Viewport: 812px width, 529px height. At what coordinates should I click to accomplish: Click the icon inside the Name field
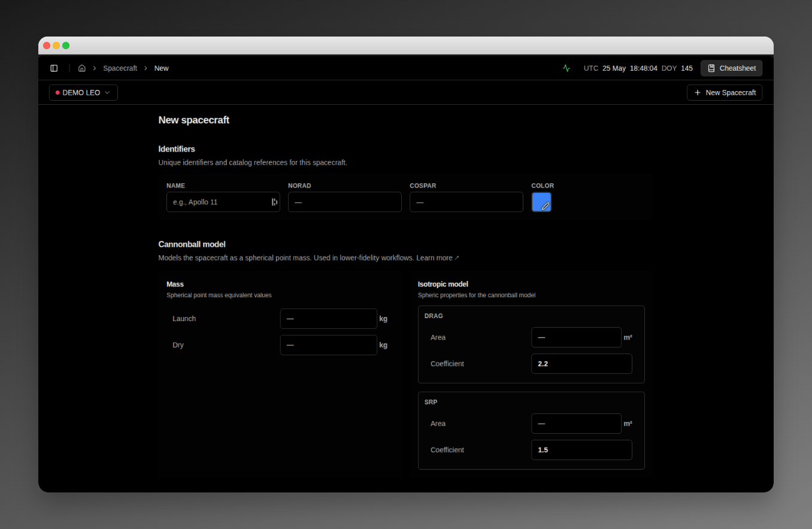pyautogui.click(x=274, y=202)
